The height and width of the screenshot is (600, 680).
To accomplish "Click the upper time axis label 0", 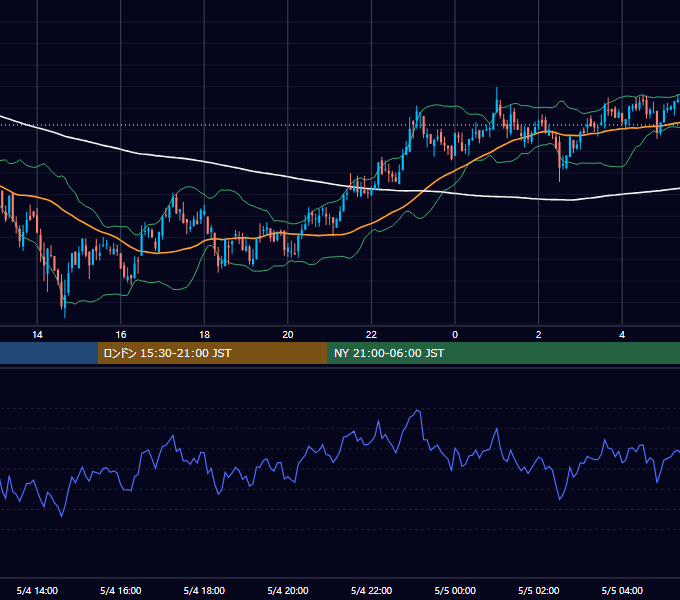I will 455,335.
